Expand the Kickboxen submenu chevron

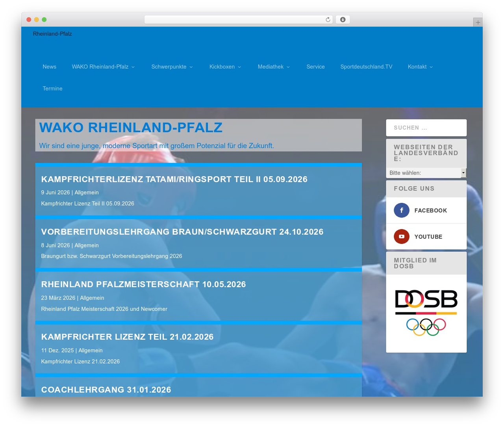click(239, 67)
